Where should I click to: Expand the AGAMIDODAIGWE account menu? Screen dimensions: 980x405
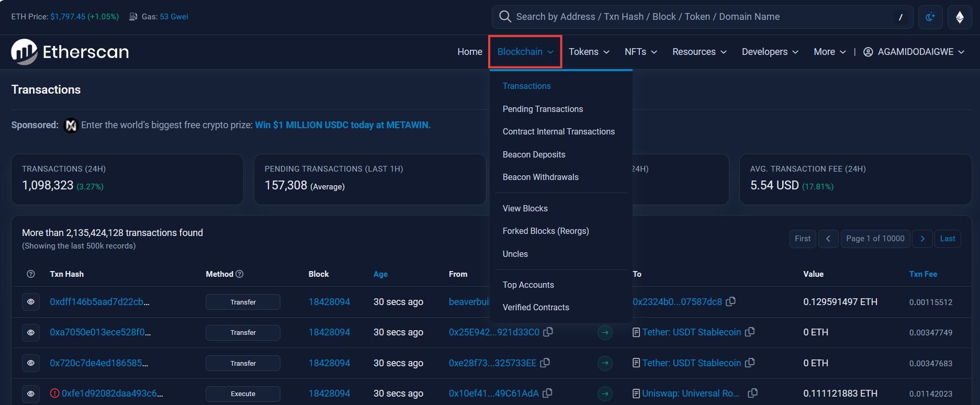coord(914,52)
